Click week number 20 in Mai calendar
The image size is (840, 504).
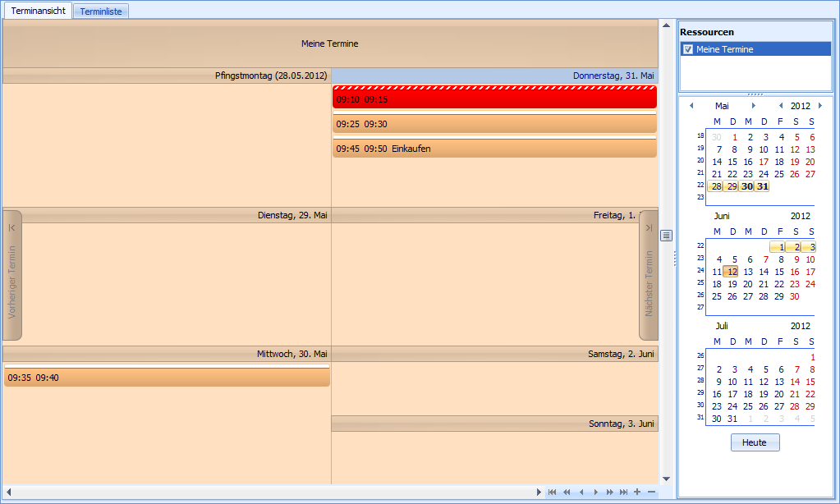pos(700,160)
